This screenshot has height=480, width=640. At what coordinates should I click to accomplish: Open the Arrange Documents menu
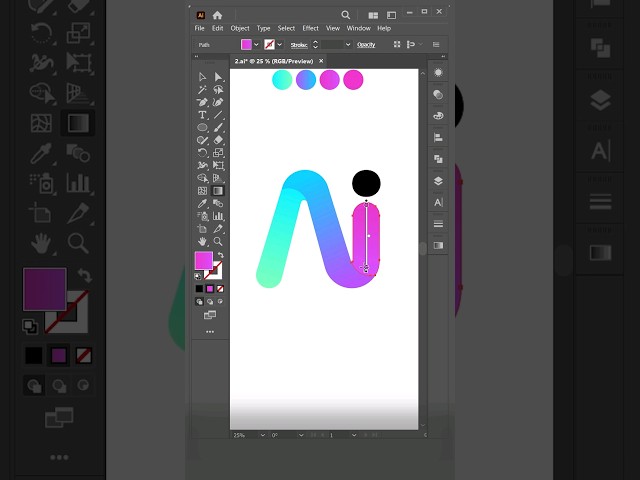(x=373, y=15)
